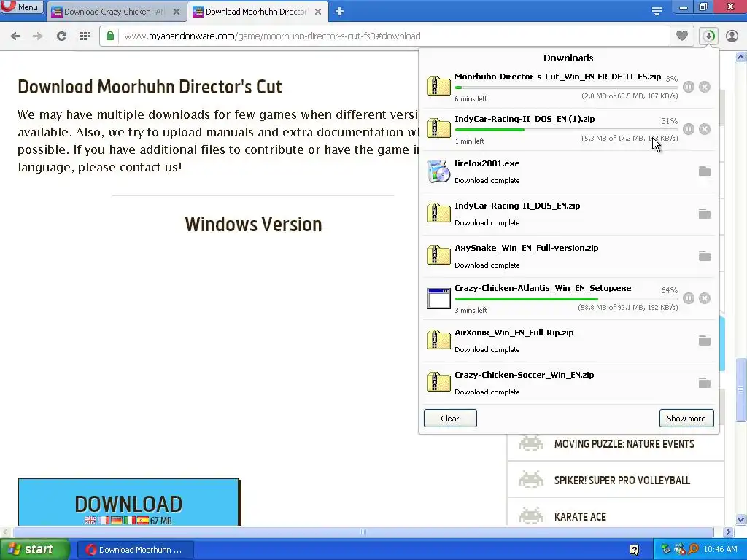Click the IndyCar-Racing-II_DOS_EN.zip file icon
The height and width of the screenshot is (560, 747).
point(438,213)
